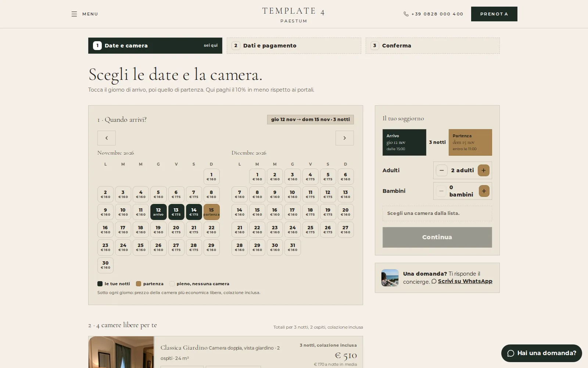588x368 pixels.
Task: Open step 3 Conferma
Action: 433,46
